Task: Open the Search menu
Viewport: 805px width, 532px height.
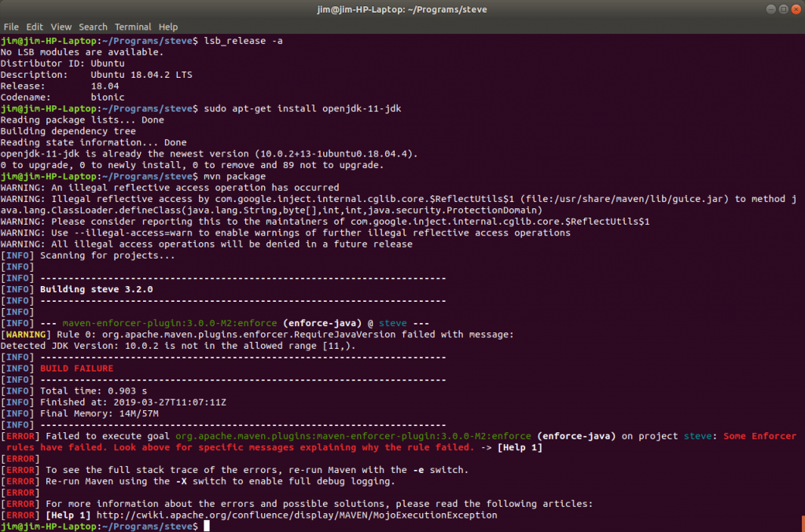Action: click(x=93, y=27)
